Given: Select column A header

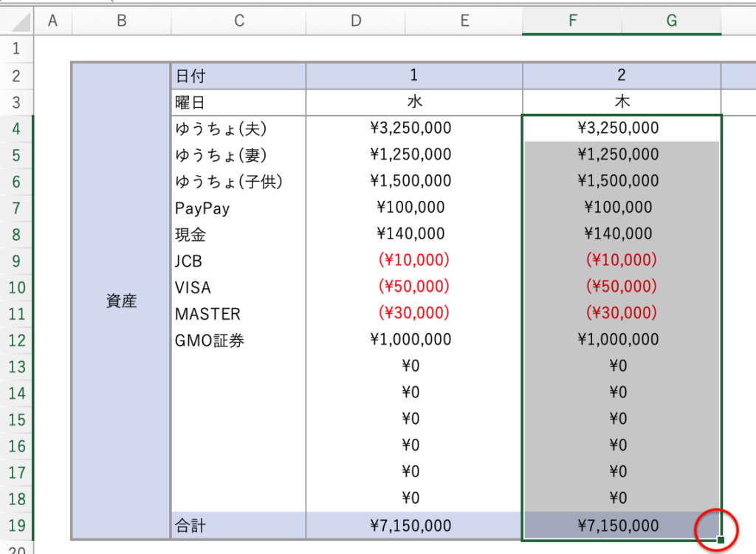Looking at the screenshot, I should 52,21.
